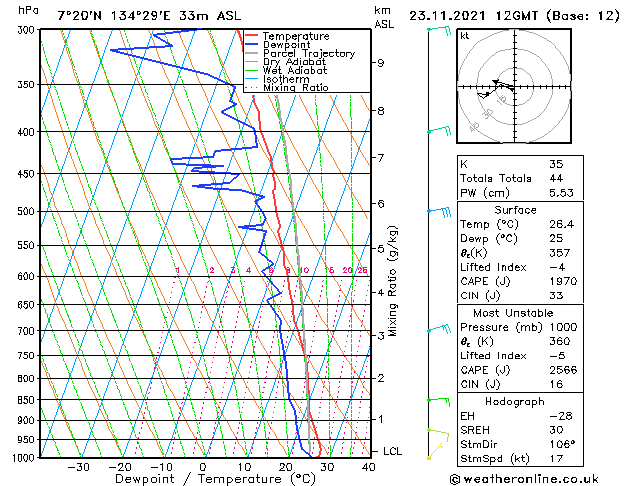Click the wind barb at 300 hPa
Viewport: 629px width, 486px height.
440,30
